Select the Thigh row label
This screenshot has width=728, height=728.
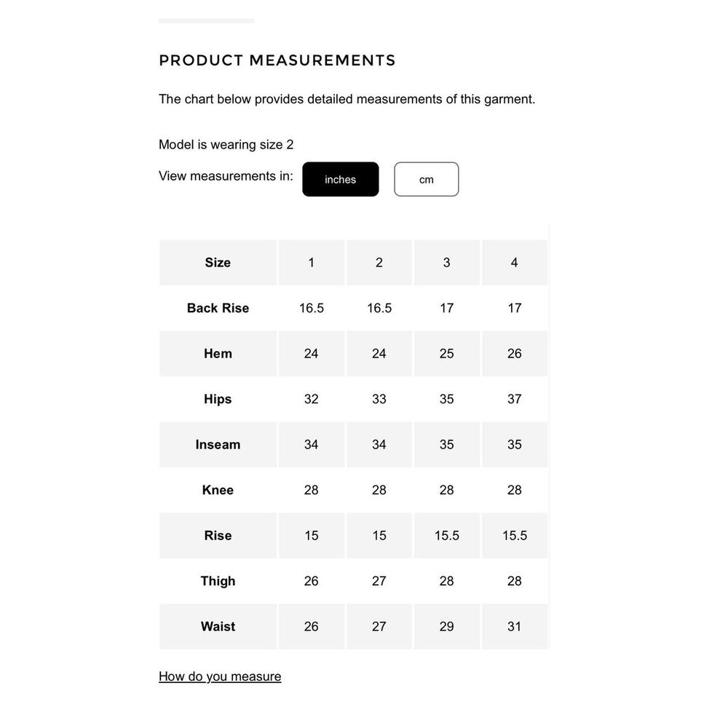(x=218, y=581)
